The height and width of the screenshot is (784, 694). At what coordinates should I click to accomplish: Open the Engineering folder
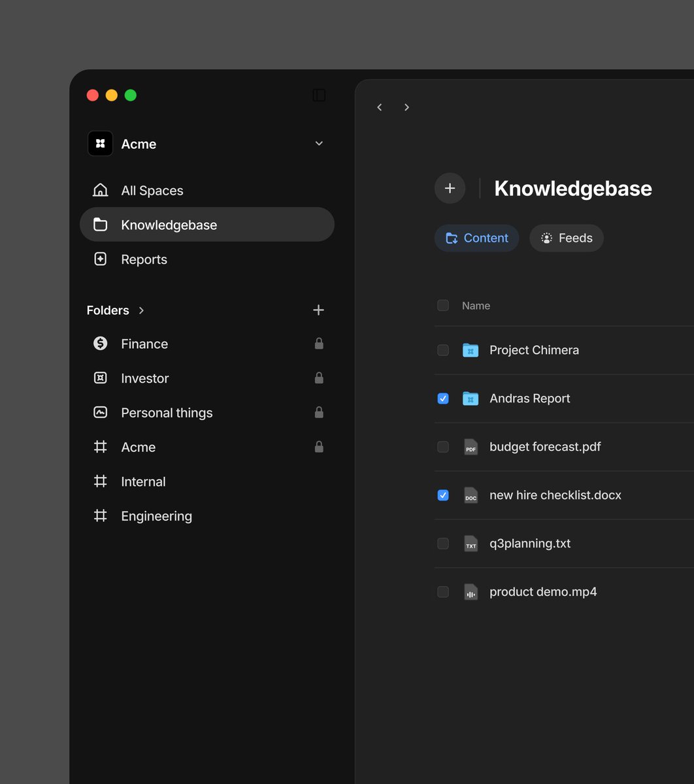tap(207, 516)
